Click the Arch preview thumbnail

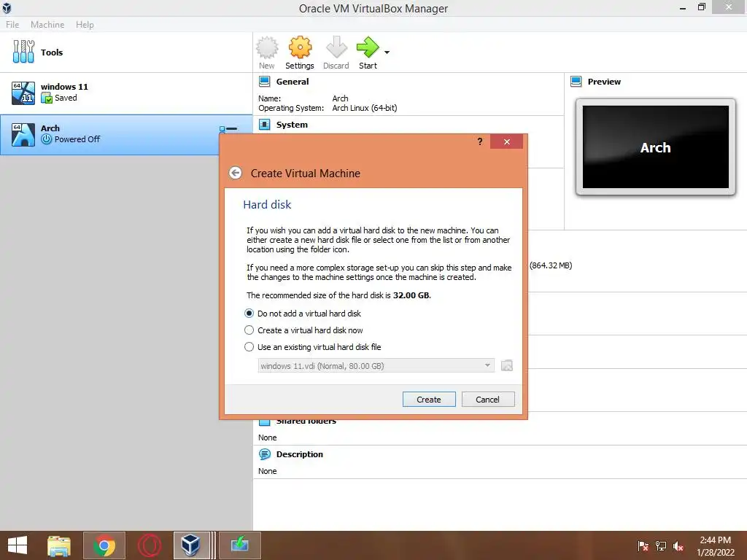(x=656, y=147)
